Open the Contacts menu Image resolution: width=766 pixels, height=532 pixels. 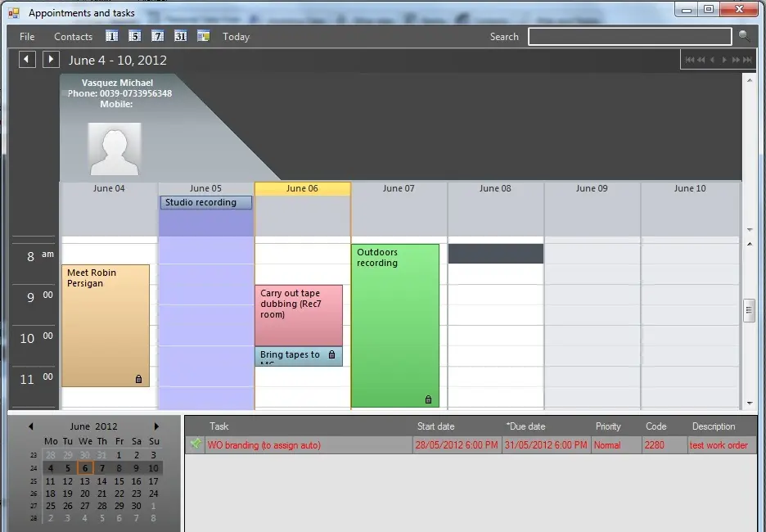tap(73, 37)
